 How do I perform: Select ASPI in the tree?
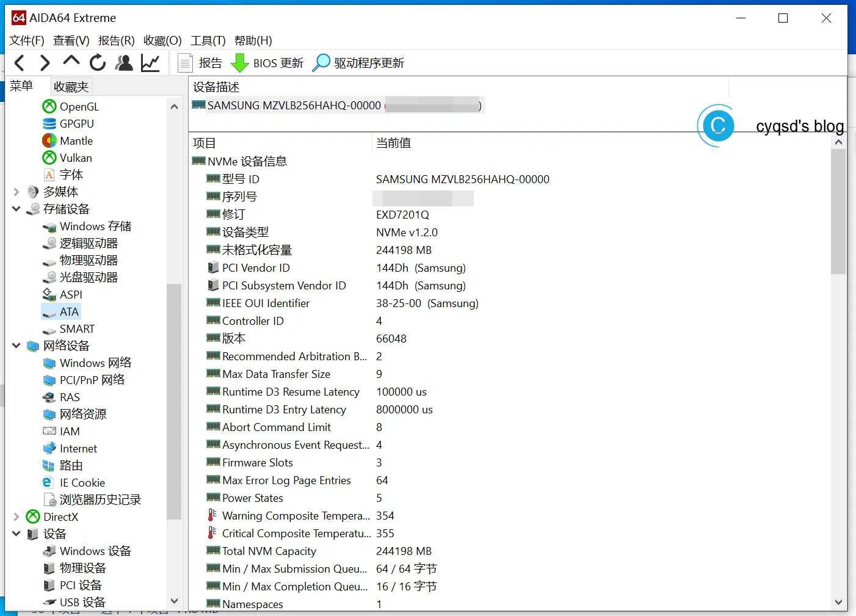[x=62, y=294]
